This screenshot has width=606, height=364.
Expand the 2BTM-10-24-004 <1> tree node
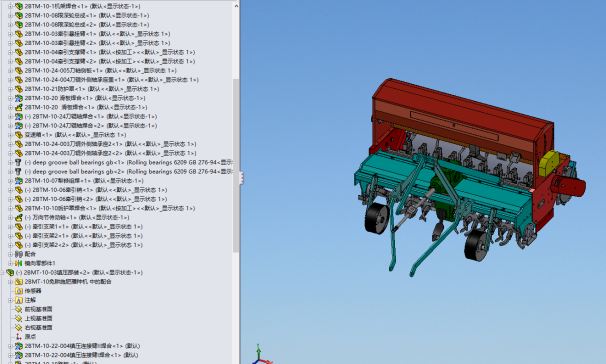click(x=10, y=80)
